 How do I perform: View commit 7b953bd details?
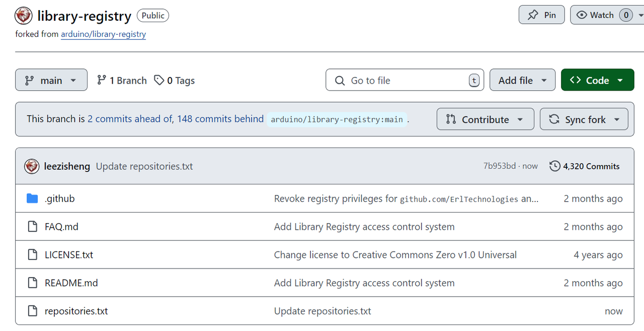499,166
